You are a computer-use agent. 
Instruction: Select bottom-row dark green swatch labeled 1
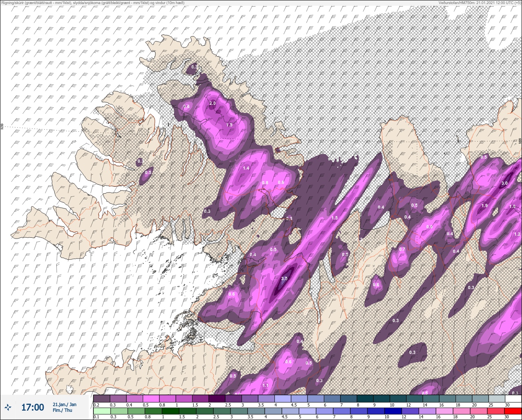point(170,411)
